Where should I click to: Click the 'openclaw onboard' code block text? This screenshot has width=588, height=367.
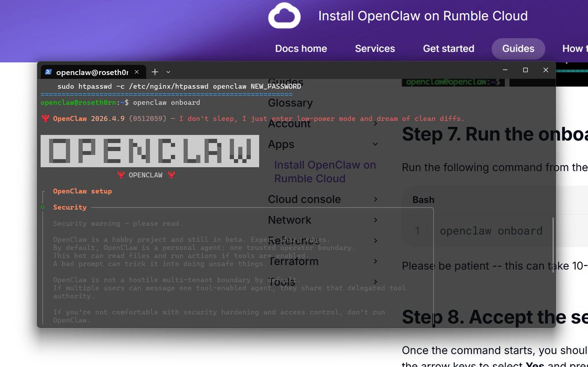(x=491, y=231)
